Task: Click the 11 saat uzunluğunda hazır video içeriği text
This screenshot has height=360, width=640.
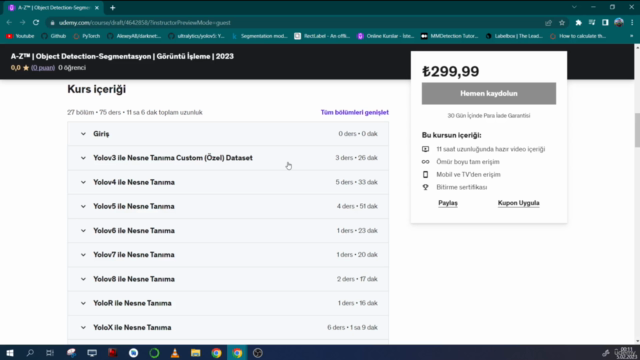Action: (491, 149)
